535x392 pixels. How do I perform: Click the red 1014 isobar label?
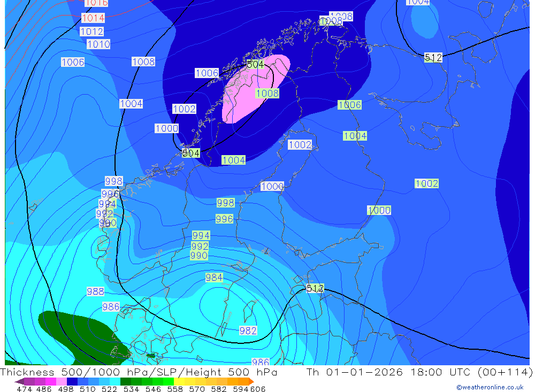tap(93, 18)
